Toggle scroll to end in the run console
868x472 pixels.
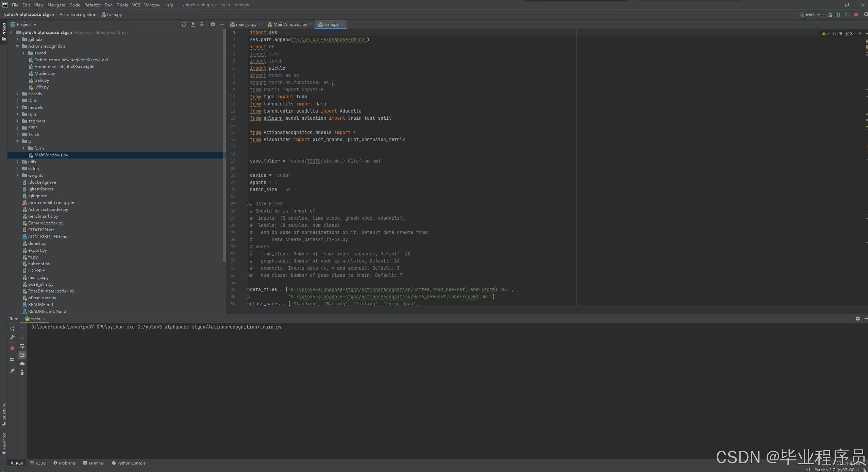coord(22,355)
